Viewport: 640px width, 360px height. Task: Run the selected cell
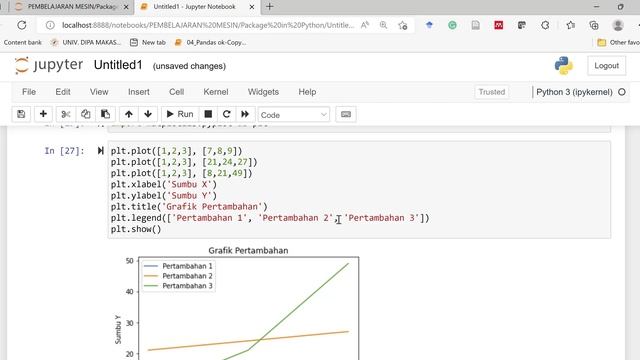coord(180,114)
